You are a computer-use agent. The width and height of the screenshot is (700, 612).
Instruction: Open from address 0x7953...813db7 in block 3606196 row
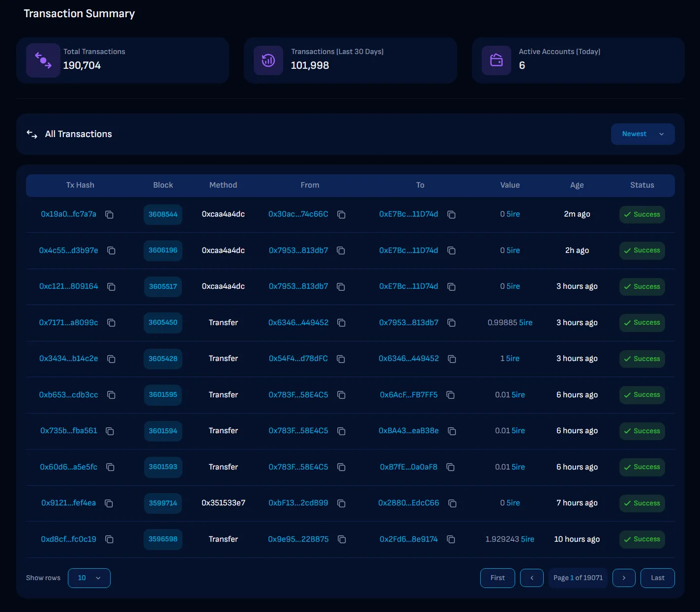click(298, 250)
